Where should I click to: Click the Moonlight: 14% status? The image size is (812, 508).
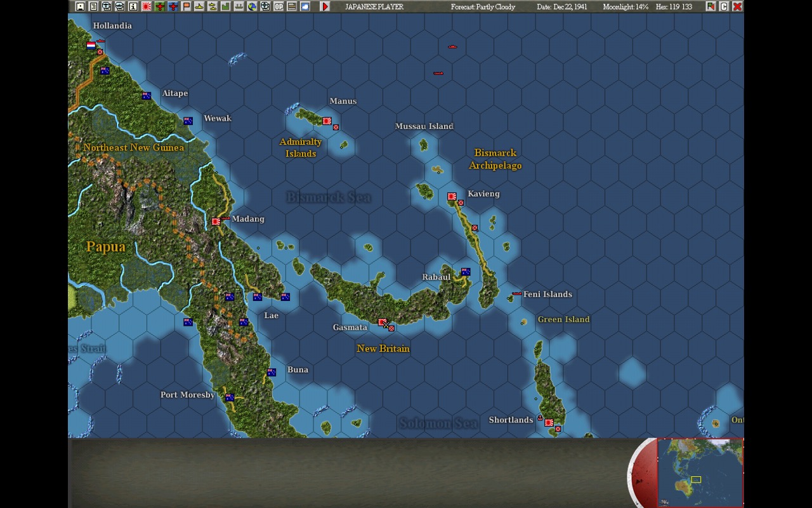[625, 6]
